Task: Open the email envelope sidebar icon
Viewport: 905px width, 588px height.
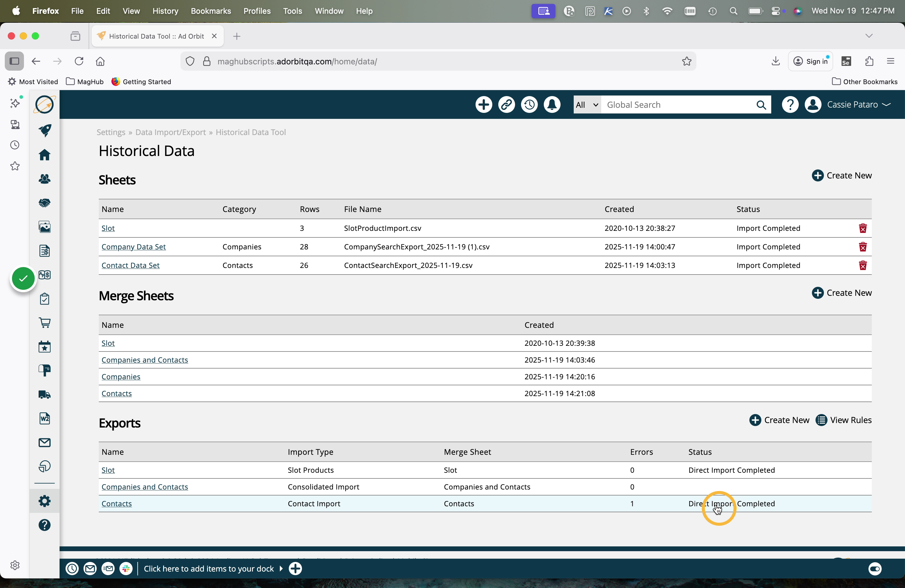Action: [45, 442]
